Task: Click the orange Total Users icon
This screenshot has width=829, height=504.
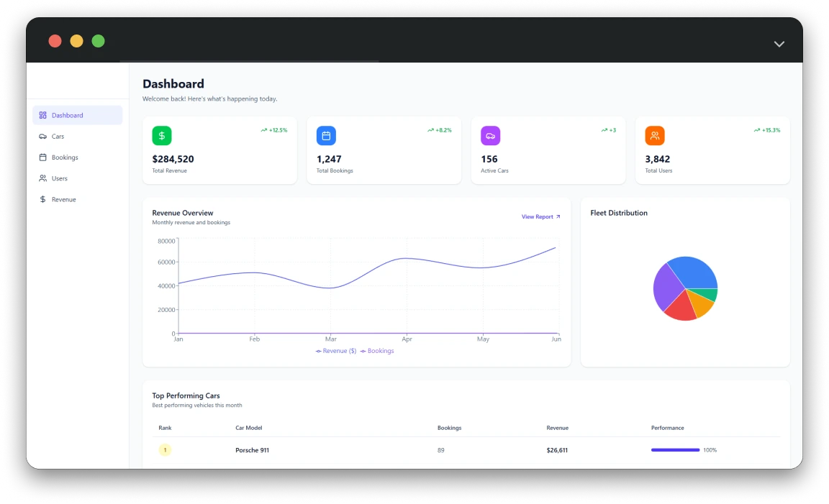Action: tap(655, 136)
